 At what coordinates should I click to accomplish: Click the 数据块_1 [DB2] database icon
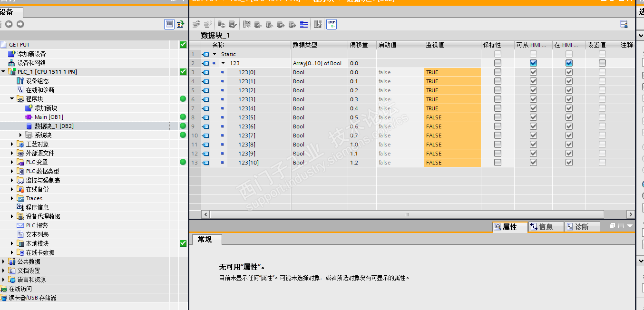pyautogui.click(x=29, y=126)
